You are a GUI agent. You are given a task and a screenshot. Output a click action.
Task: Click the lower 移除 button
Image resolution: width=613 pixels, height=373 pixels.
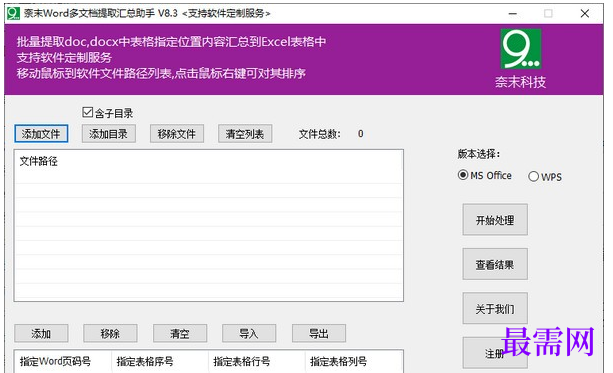click(110, 334)
